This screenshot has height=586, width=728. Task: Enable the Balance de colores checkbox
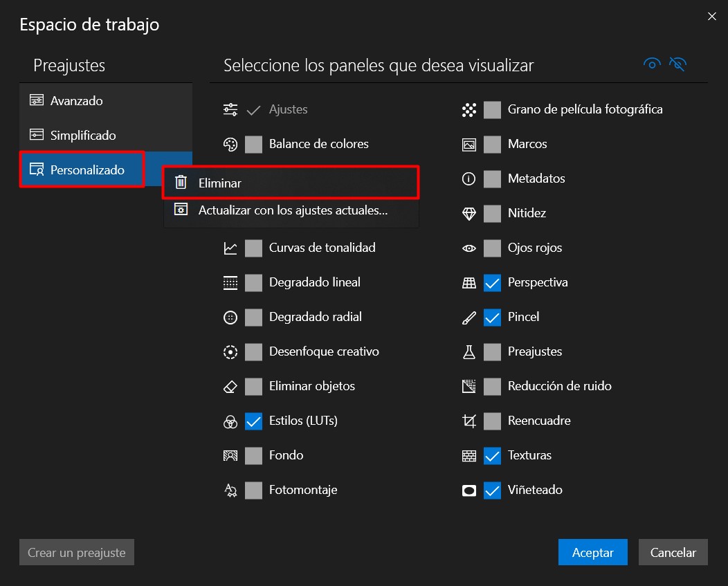(x=253, y=145)
